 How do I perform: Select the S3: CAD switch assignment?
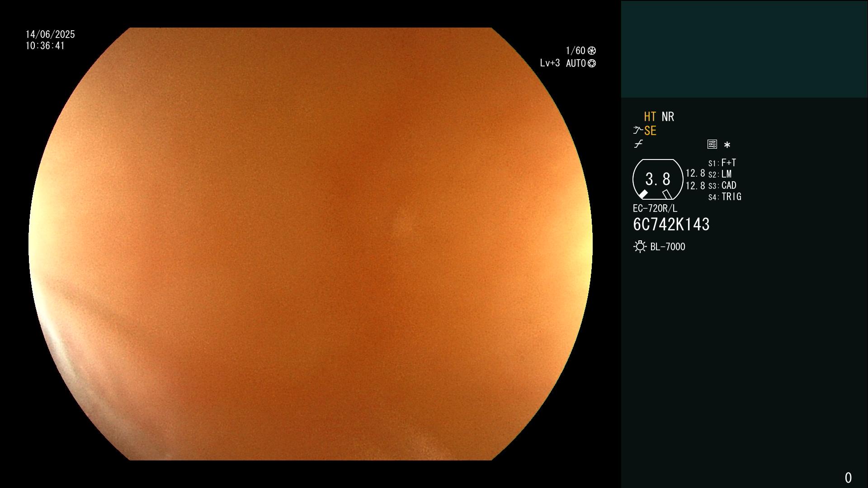(x=722, y=185)
